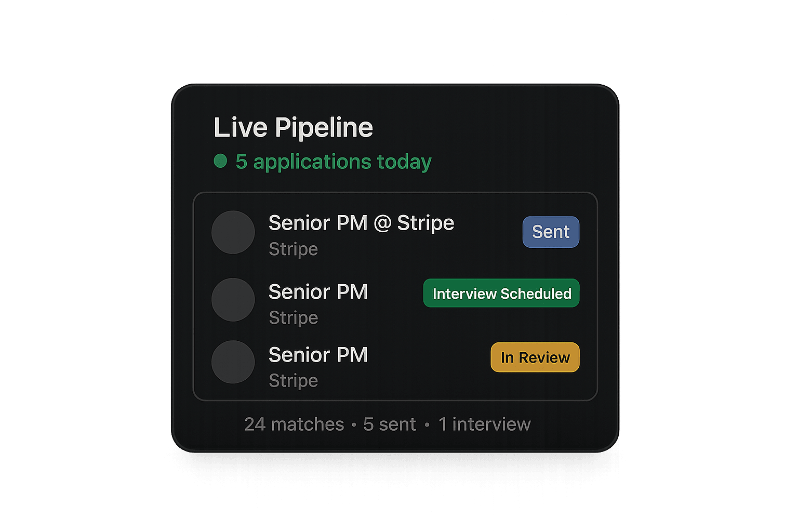Click the avatar beside the Interview Scheduled row
The height and width of the screenshot is (532, 798).
[x=233, y=300]
